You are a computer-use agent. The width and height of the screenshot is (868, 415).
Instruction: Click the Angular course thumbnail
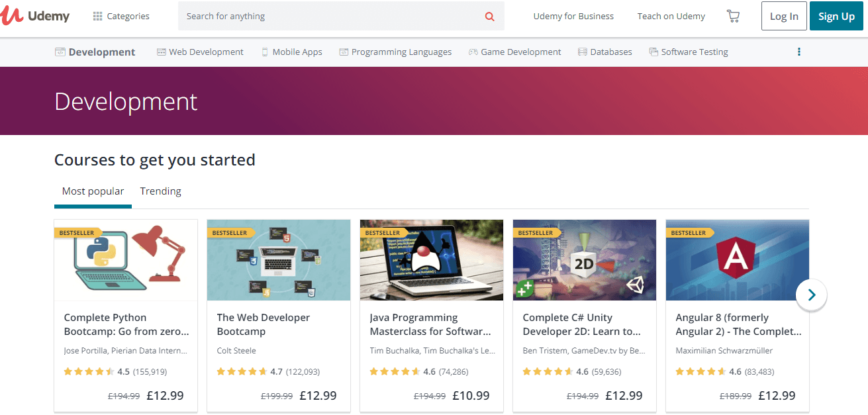[x=738, y=260]
